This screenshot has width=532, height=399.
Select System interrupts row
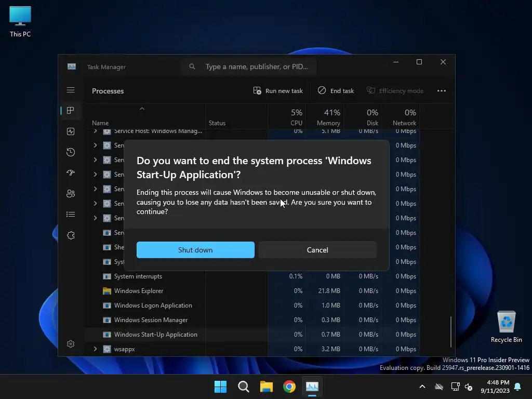(x=252, y=276)
